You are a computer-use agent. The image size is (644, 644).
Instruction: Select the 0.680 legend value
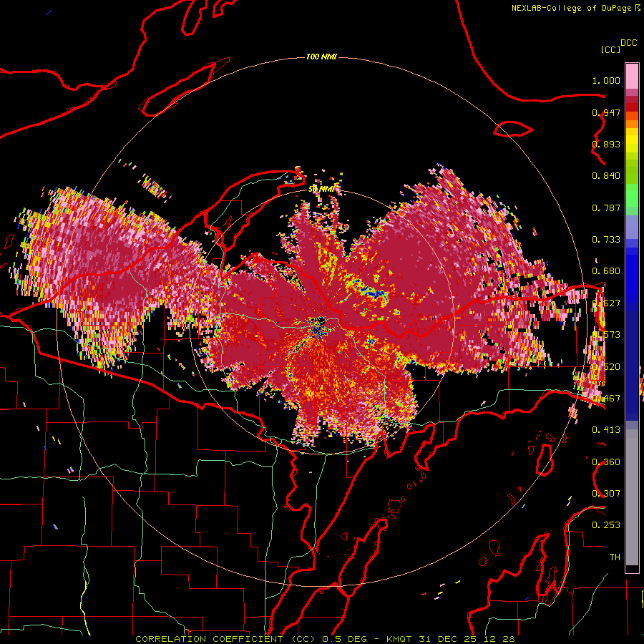pyautogui.click(x=606, y=271)
